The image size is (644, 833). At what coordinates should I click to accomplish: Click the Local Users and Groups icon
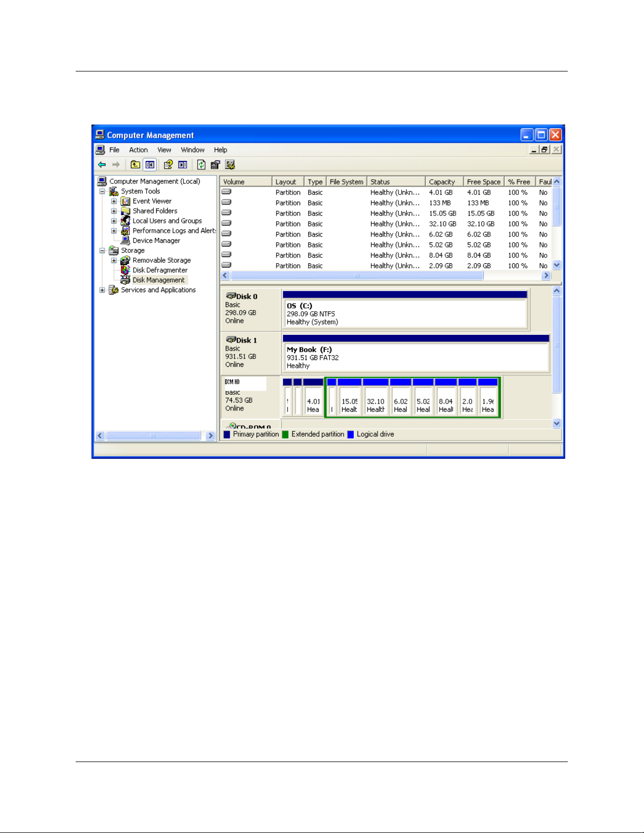[125, 221]
